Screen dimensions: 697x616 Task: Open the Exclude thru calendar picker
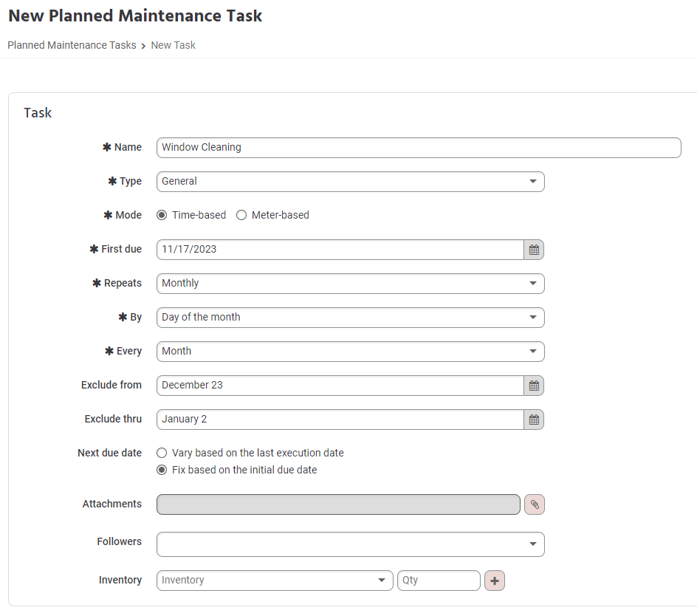pyautogui.click(x=534, y=420)
